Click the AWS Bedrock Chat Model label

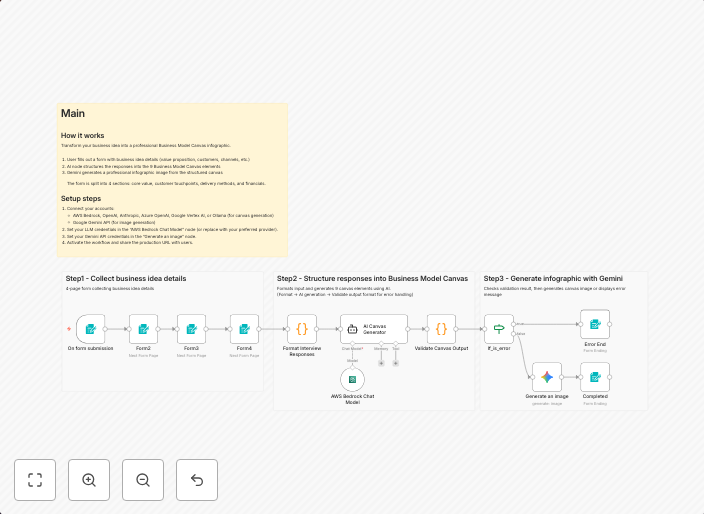(x=352, y=399)
